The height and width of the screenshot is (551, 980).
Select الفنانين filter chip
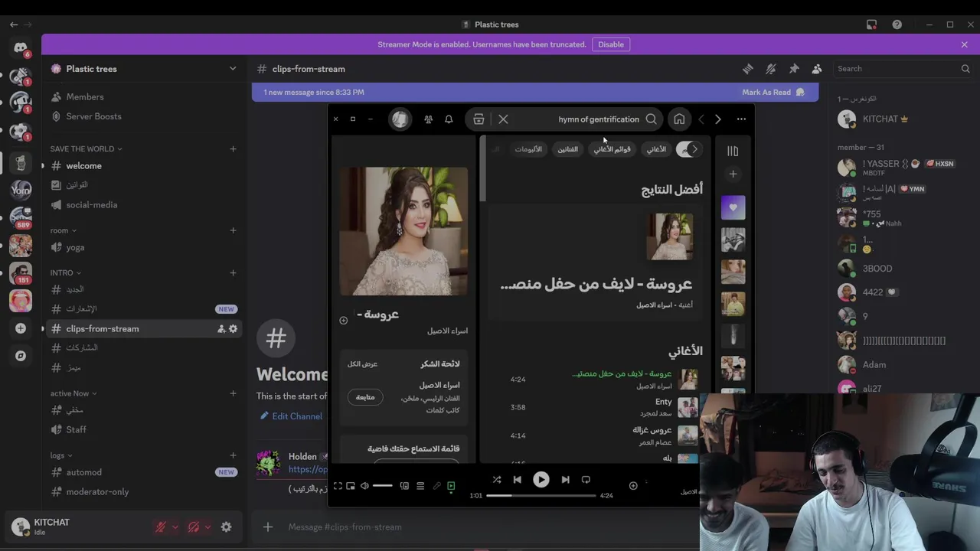[x=567, y=149]
